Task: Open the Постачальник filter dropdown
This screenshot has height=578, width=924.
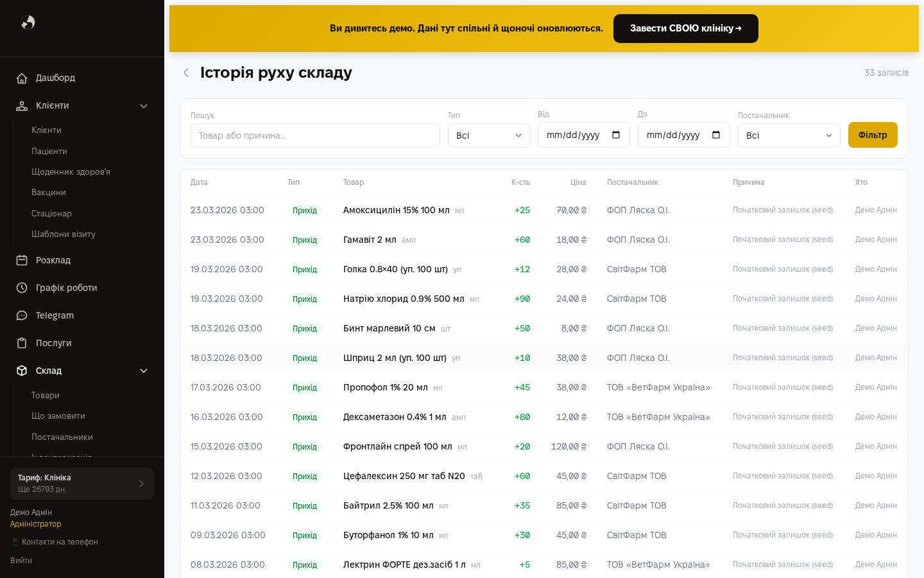Action: [789, 136]
